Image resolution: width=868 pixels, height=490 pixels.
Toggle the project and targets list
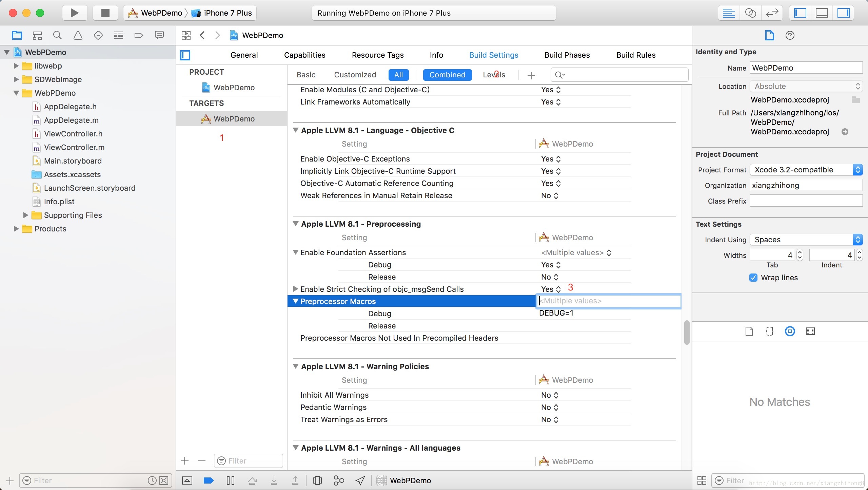[x=185, y=55]
